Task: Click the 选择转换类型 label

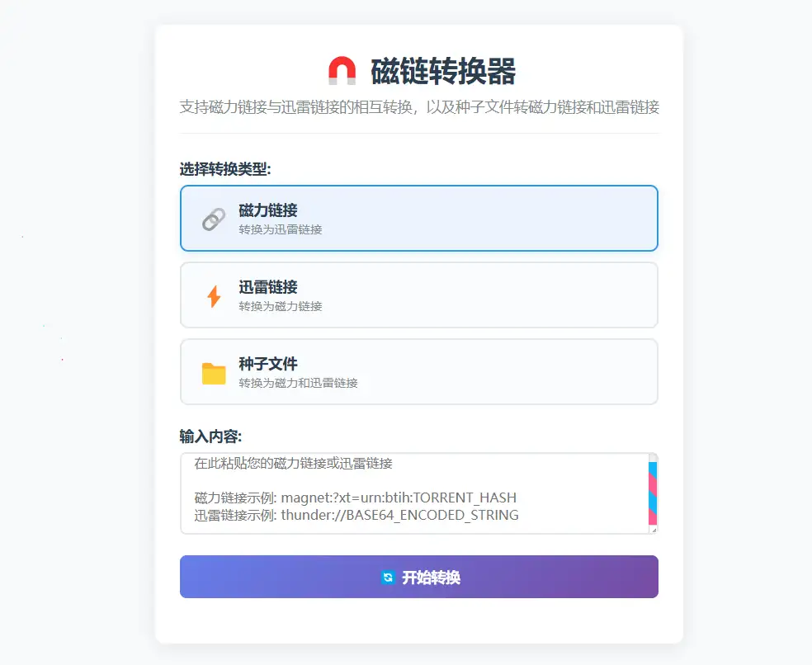Action: [225, 169]
